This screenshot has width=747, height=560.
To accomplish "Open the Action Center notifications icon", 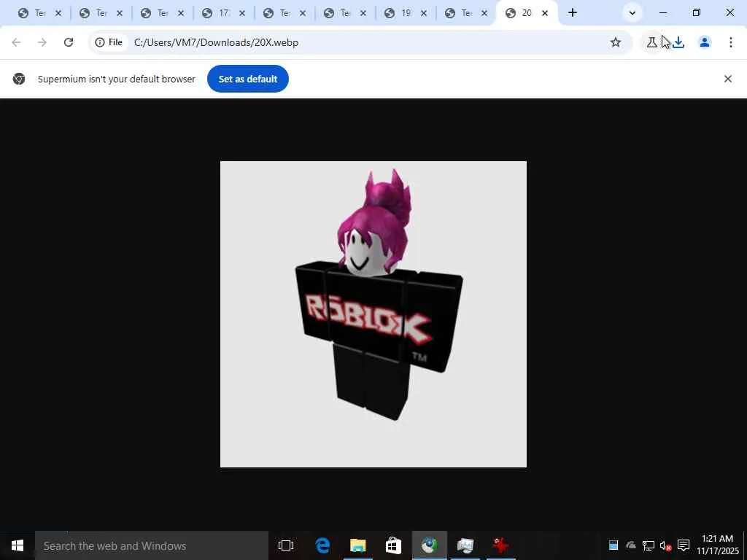I will pyautogui.click(x=684, y=545).
